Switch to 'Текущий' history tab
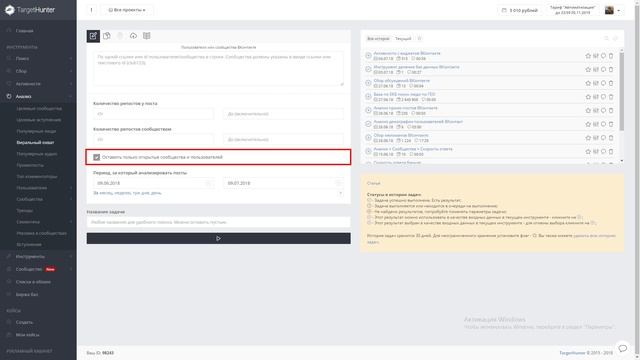This screenshot has width=640, height=360. pos(403,38)
